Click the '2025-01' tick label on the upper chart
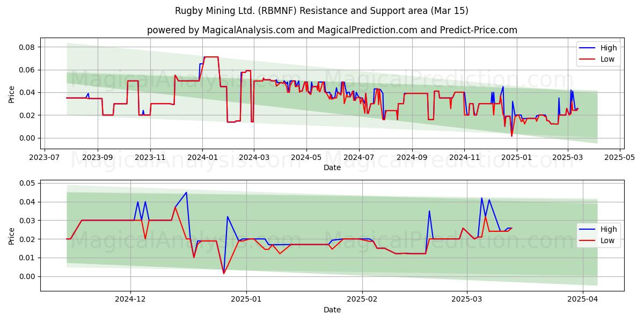 (x=516, y=158)
